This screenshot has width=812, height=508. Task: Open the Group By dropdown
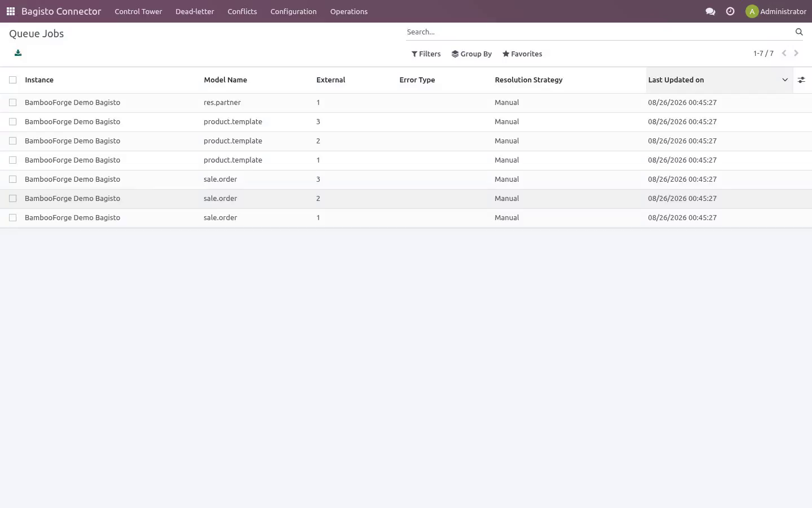point(471,54)
